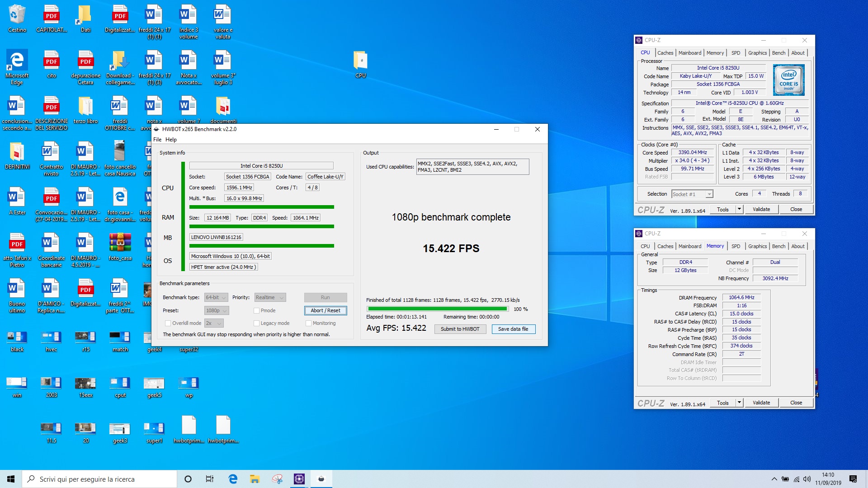Viewport: 868px width, 488px height.
Task: Open the documenti folder icon
Action: [x=223, y=110]
